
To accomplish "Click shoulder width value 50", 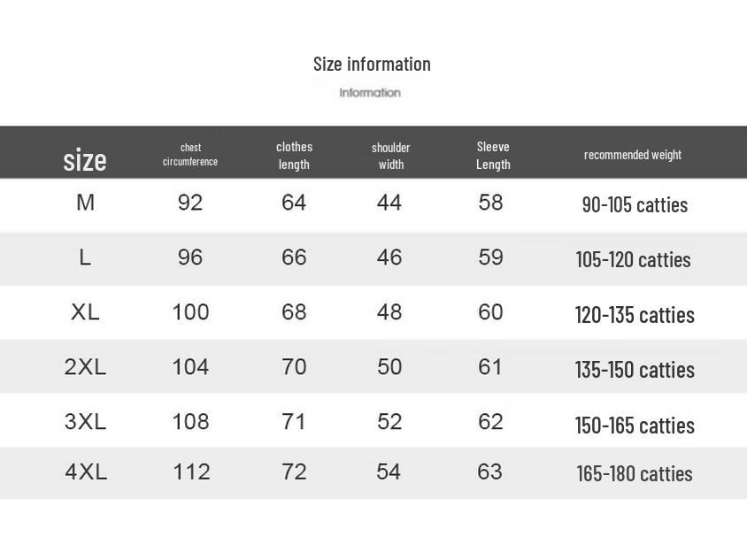I will pos(389,367).
